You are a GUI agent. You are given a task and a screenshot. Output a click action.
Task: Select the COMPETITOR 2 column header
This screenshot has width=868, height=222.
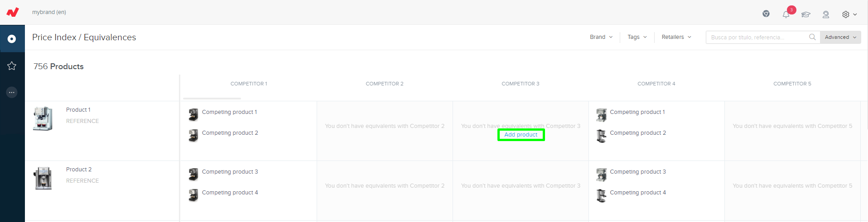[385, 84]
